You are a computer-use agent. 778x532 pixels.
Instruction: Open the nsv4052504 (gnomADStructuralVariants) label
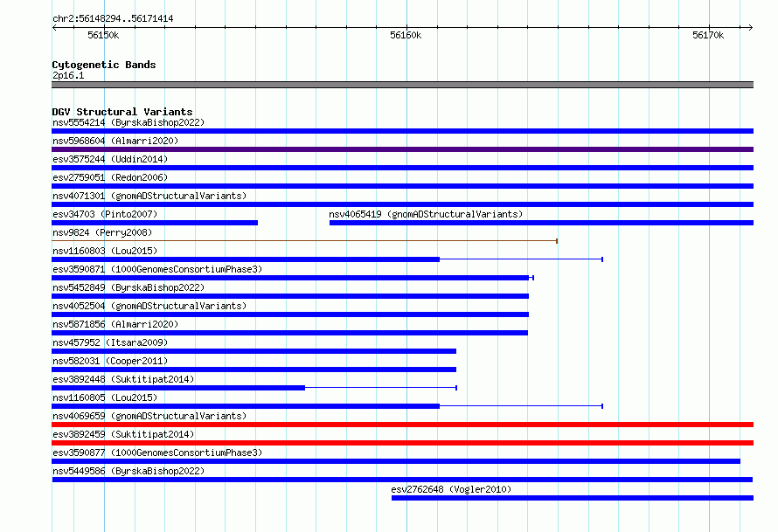[149, 306]
